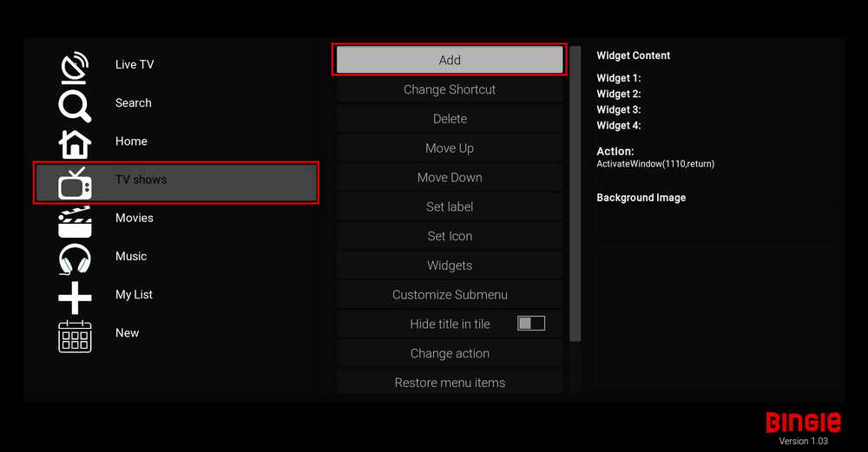The image size is (868, 452).
Task: Click the Widget 3 label
Action: point(618,109)
